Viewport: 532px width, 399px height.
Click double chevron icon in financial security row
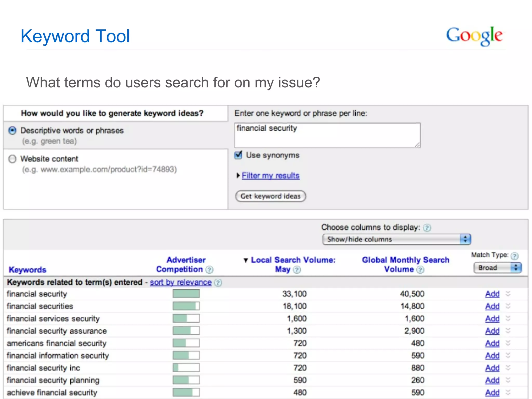[x=508, y=294]
